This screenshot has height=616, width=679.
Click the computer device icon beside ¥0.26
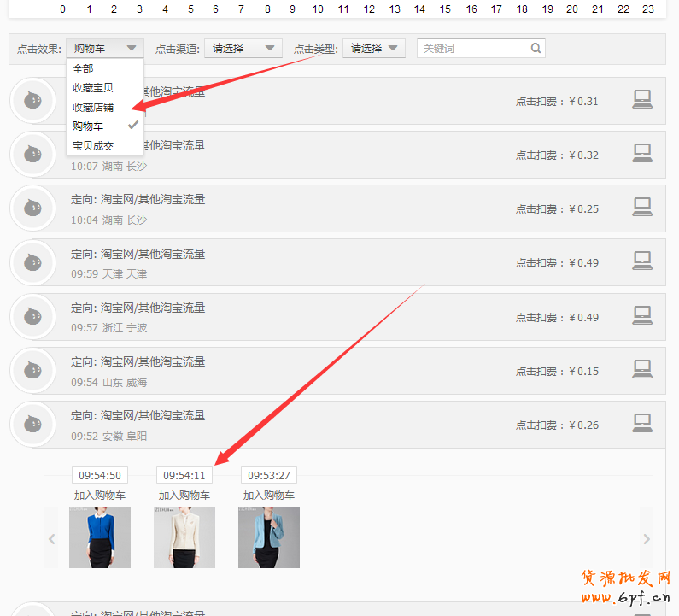click(x=642, y=422)
